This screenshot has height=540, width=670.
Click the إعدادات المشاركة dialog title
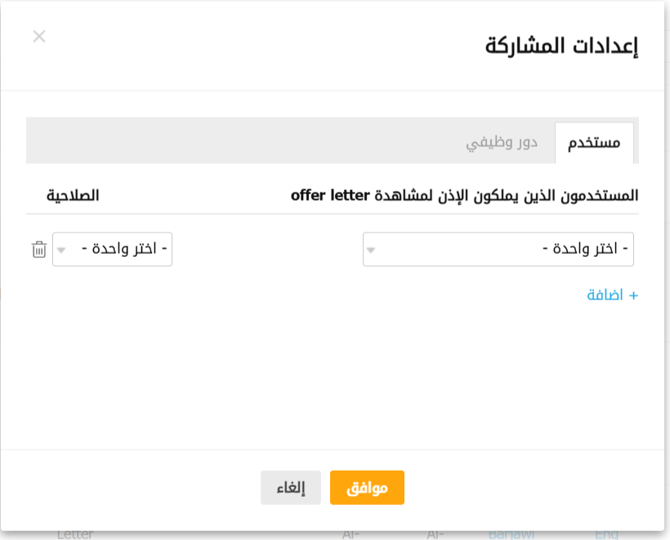click(x=561, y=46)
